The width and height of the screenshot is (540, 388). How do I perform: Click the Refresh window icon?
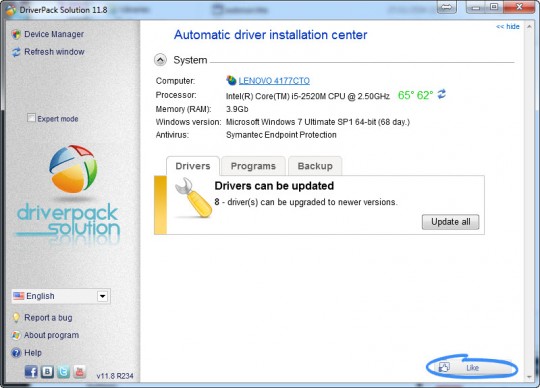click(16, 52)
